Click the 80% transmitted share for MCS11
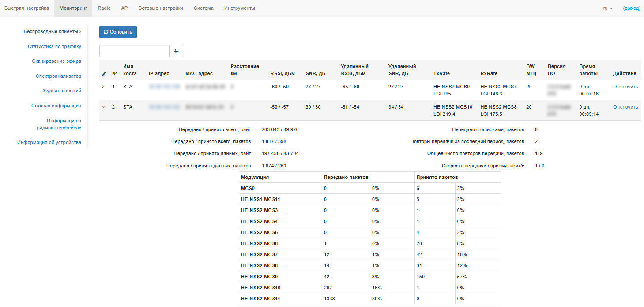Image resolution: width=644 pixels, height=307 pixels. click(377, 299)
